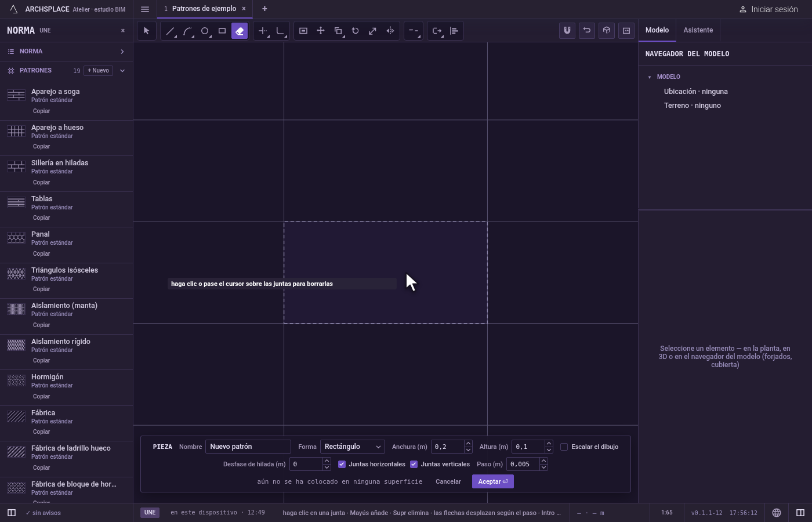Select the arrow pointer tool
This screenshot has height=522, width=812.
[146, 31]
